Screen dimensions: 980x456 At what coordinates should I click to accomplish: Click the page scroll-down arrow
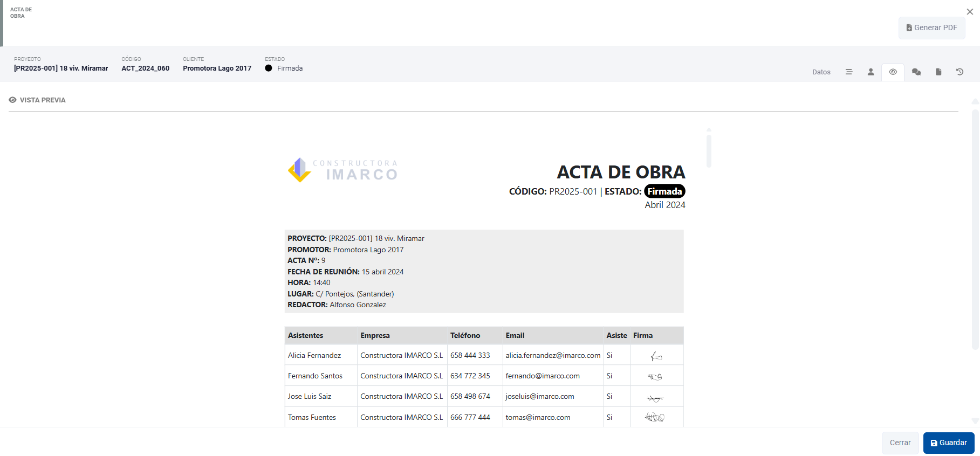(975, 421)
